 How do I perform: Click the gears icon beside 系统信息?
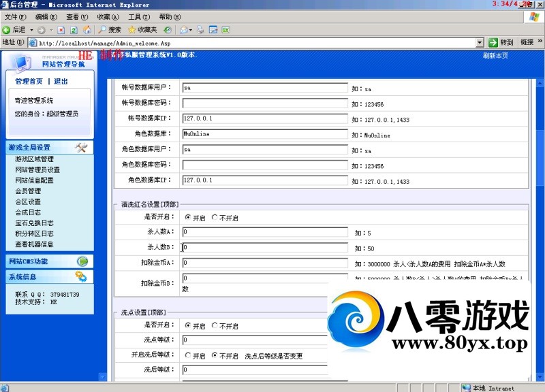tap(81, 276)
